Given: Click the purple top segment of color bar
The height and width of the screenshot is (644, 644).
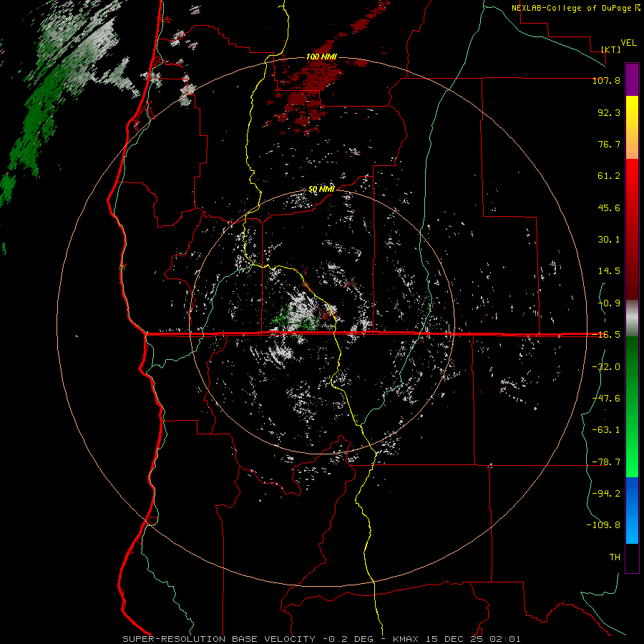Looking at the screenshot, I should [x=632, y=79].
